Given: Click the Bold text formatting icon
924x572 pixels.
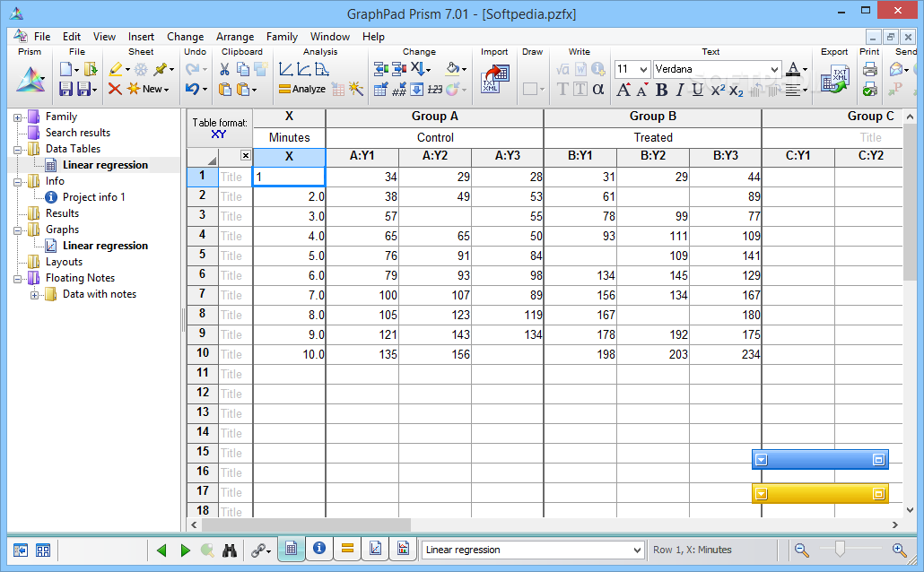Looking at the screenshot, I should tap(661, 90).
